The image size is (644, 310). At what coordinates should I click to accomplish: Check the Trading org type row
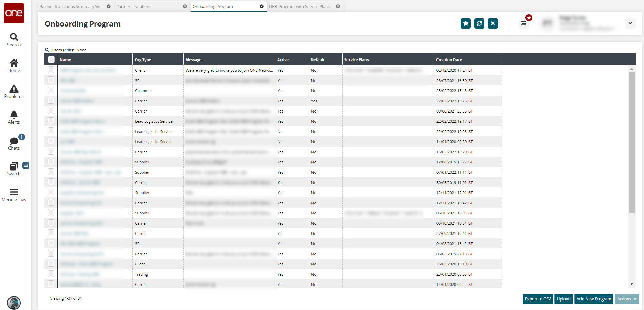51,274
